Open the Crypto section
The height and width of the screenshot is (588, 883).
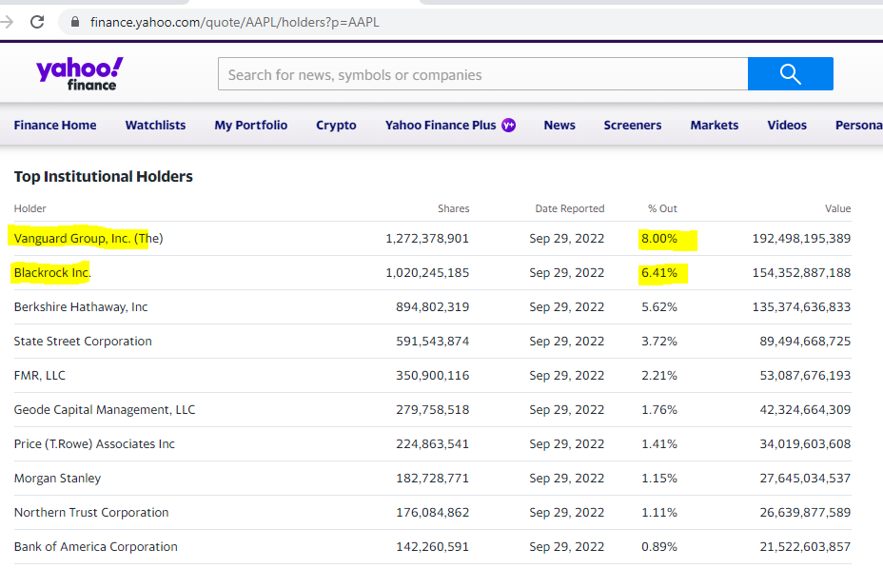[336, 125]
